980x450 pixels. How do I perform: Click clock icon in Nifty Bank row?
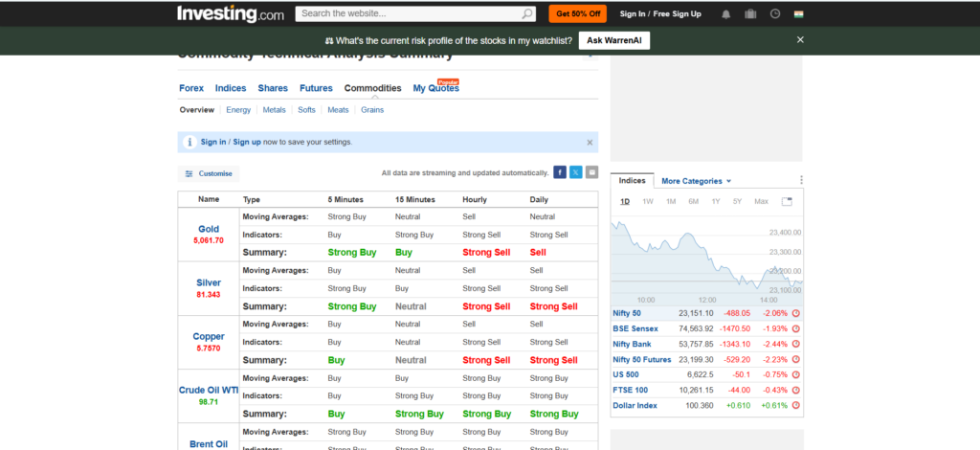[x=795, y=345]
